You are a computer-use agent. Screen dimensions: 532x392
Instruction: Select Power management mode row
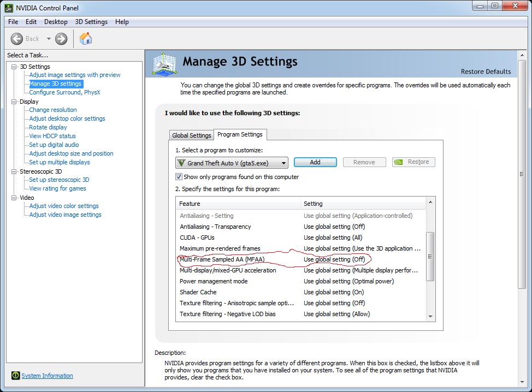[x=300, y=281]
